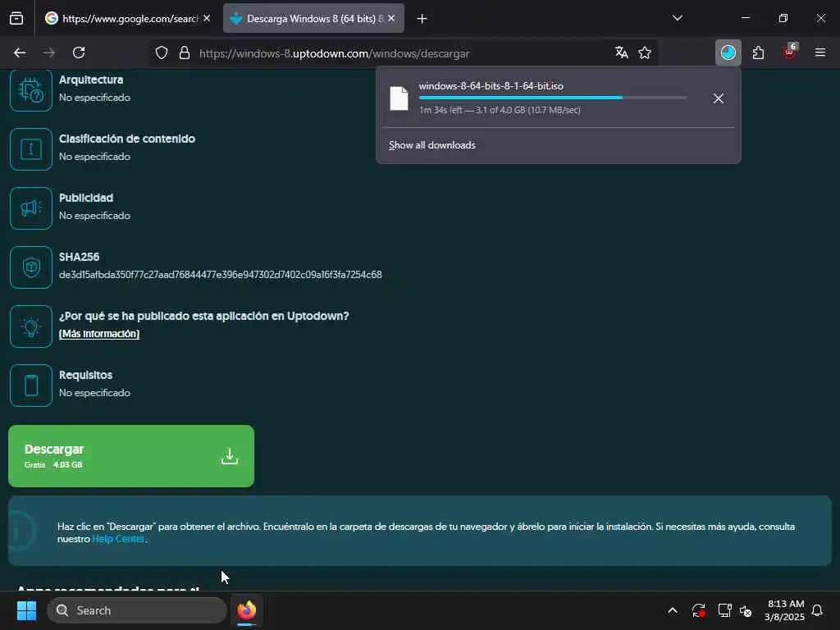This screenshot has width=840, height=630.
Task: Open a new tab with the plus button
Action: click(422, 19)
